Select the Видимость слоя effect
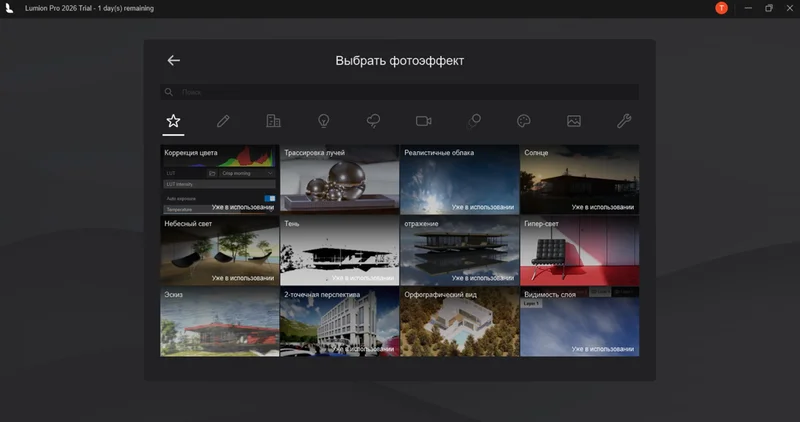The width and height of the screenshot is (800, 422). 580,321
